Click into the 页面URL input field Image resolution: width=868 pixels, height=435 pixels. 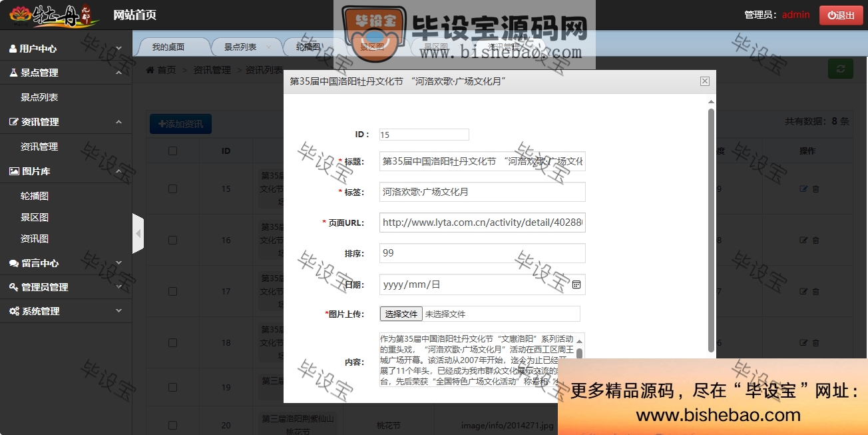click(x=483, y=222)
